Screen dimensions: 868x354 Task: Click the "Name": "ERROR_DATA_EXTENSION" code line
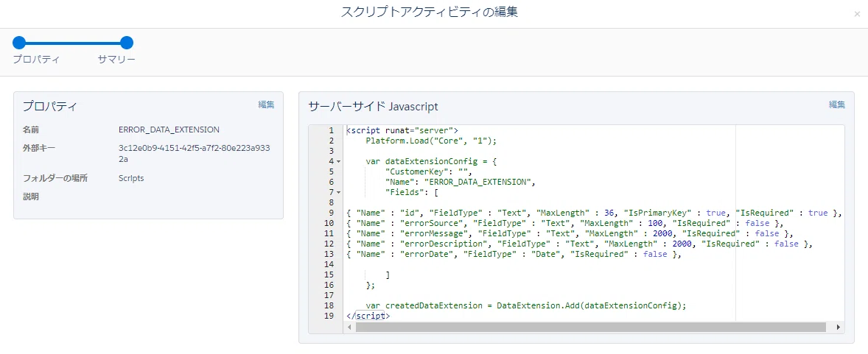click(461, 182)
